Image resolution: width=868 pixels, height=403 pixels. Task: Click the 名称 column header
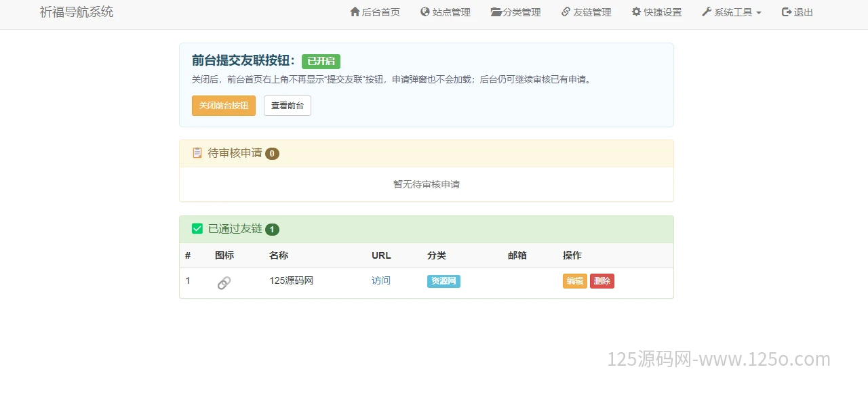tap(279, 255)
